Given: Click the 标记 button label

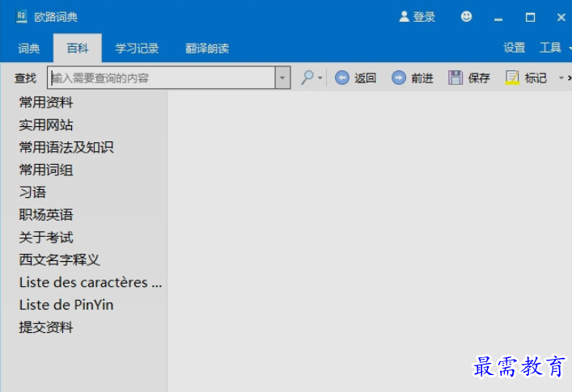Looking at the screenshot, I should [x=536, y=78].
